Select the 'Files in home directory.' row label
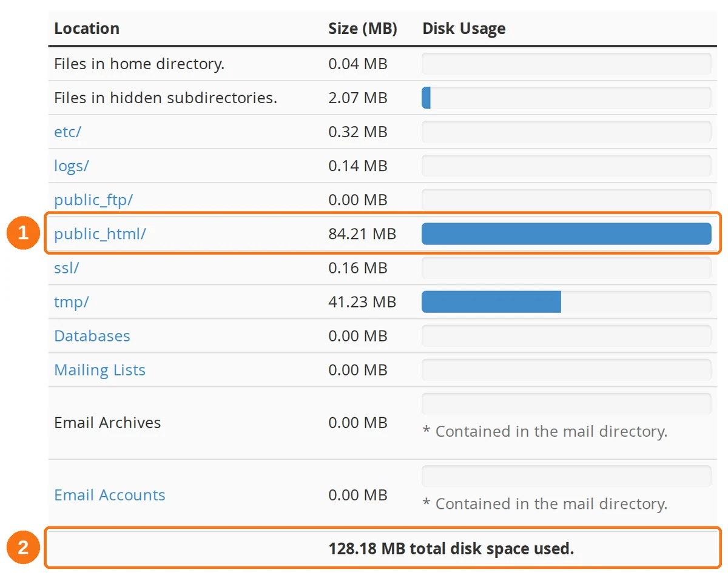The height and width of the screenshot is (575, 728). [x=140, y=64]
